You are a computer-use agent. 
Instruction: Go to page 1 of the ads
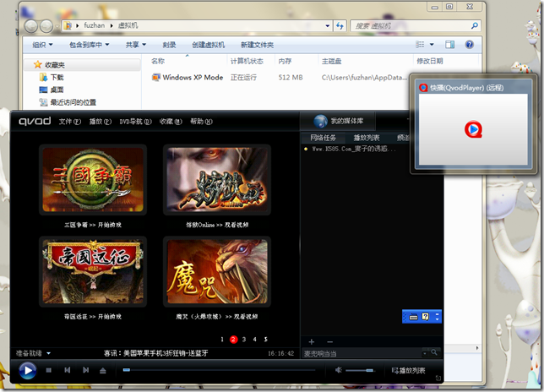(222, 340)
